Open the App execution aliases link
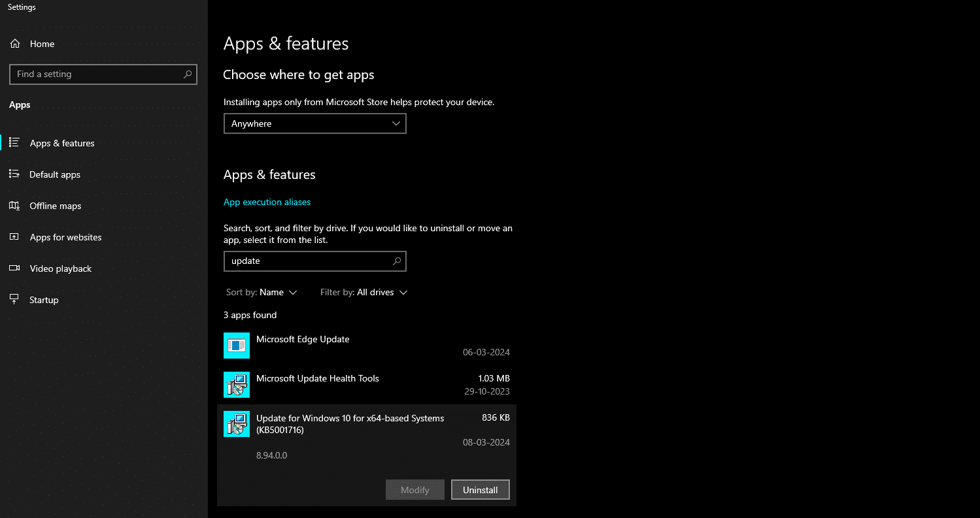 tap(267, 202)
